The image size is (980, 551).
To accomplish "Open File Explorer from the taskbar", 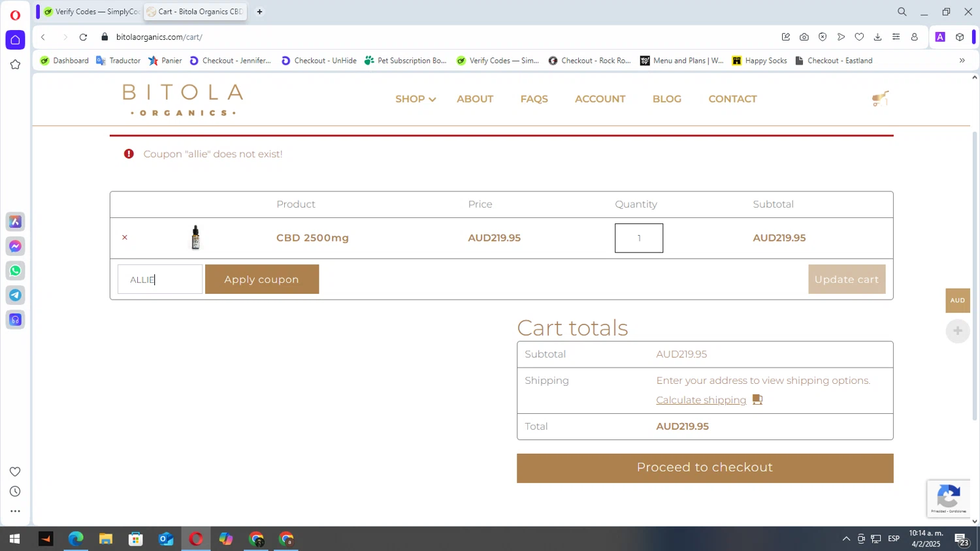I will pos(106,539).
